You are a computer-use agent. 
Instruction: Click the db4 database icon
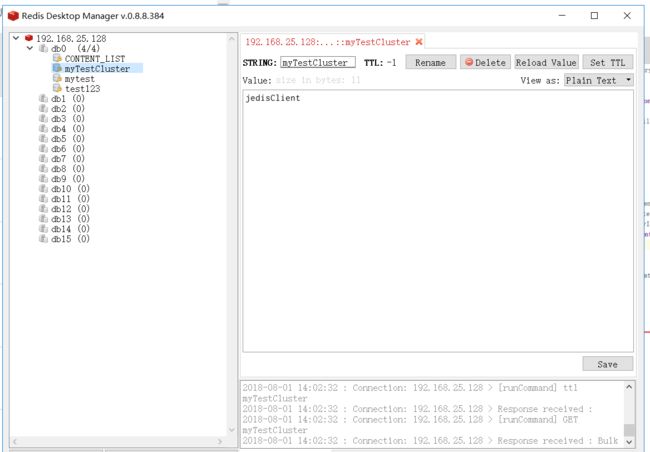point(43,129)
